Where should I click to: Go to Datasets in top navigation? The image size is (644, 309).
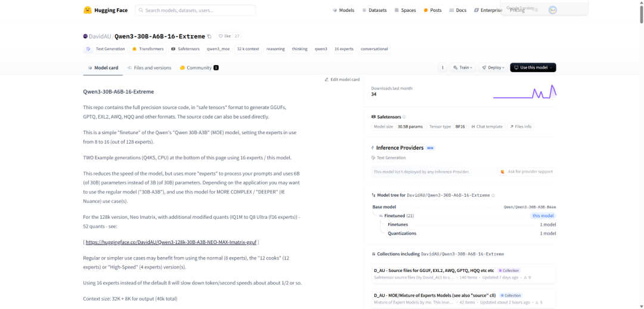pos(374,10)
